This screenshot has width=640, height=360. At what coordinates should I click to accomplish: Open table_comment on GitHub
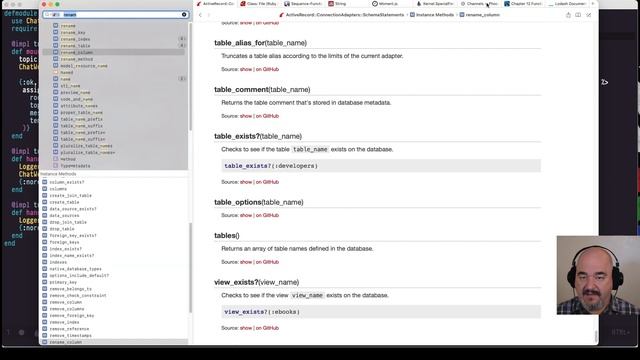[x=267, y=116]
